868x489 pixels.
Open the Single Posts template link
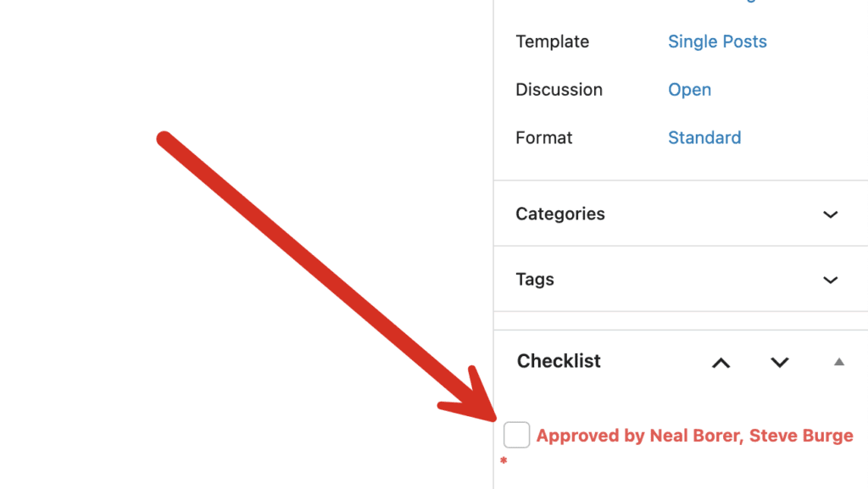click(717, 42)
